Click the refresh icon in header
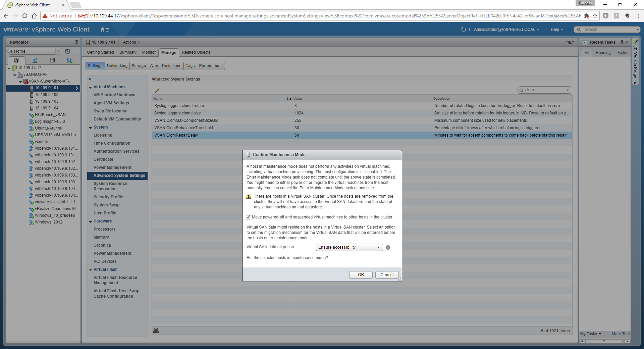The image size is (644, 349). click(x=463, y=30)
